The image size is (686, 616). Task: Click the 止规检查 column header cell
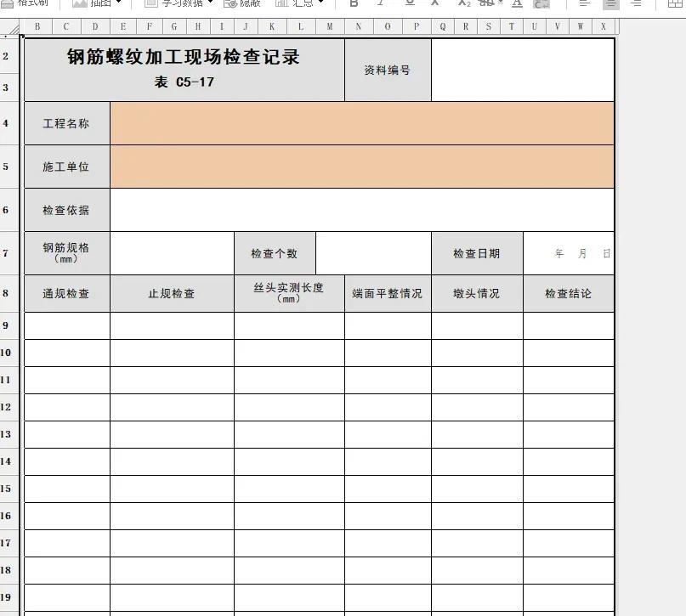[x=173, y=293]
